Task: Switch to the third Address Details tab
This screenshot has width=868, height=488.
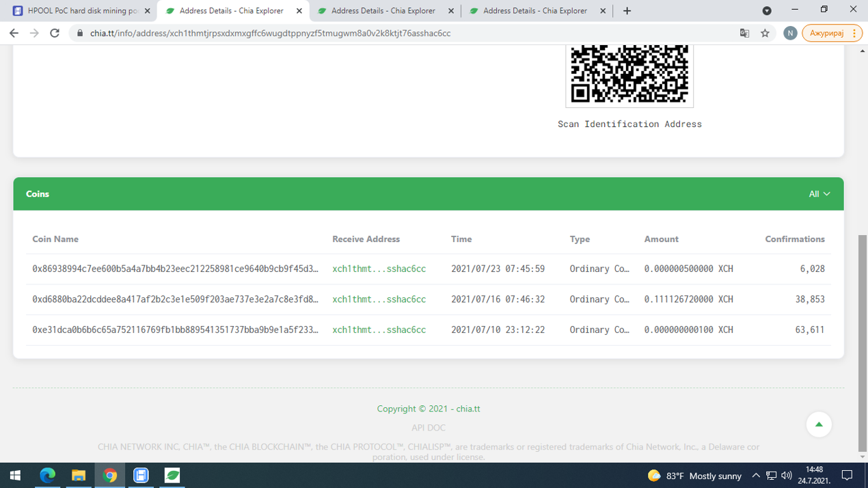Action: (x=383, y=11)
